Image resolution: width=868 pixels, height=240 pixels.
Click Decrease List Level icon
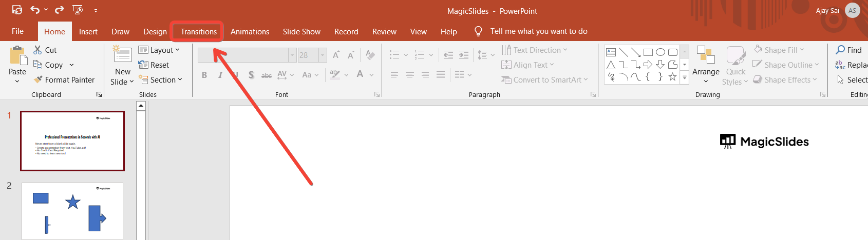[x=448, y=55]
